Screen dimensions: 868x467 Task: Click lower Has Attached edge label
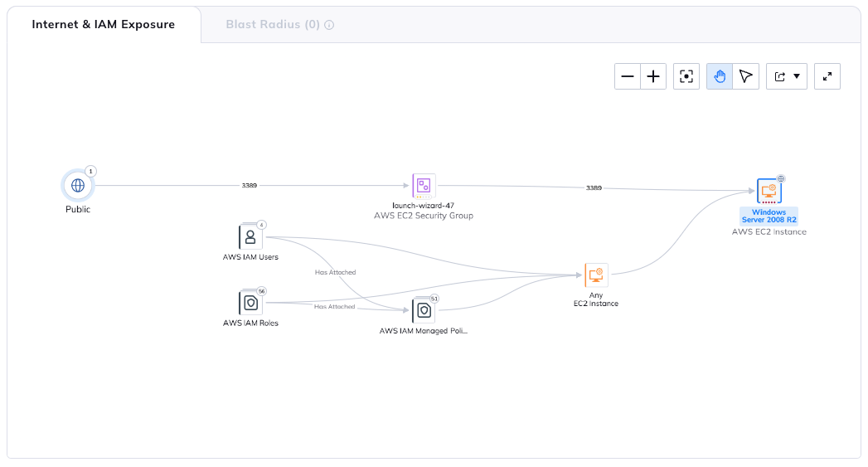pyautogui.click(x=334, y=306)
